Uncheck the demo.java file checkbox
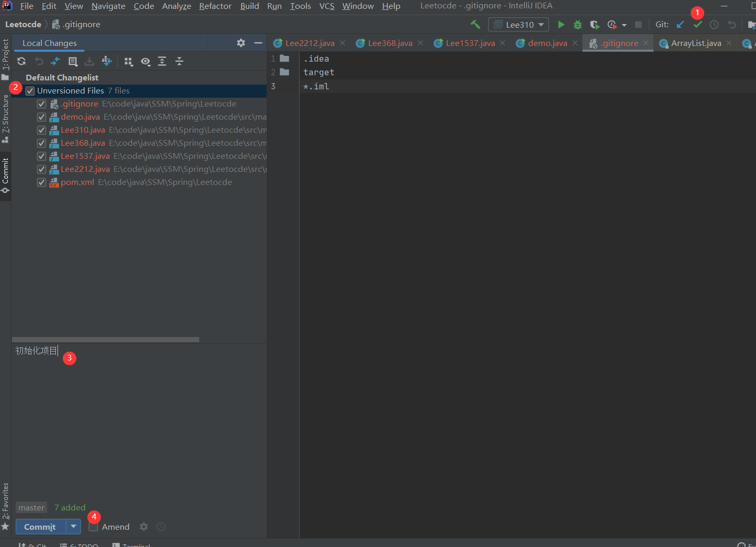 [x=41, y=117]
